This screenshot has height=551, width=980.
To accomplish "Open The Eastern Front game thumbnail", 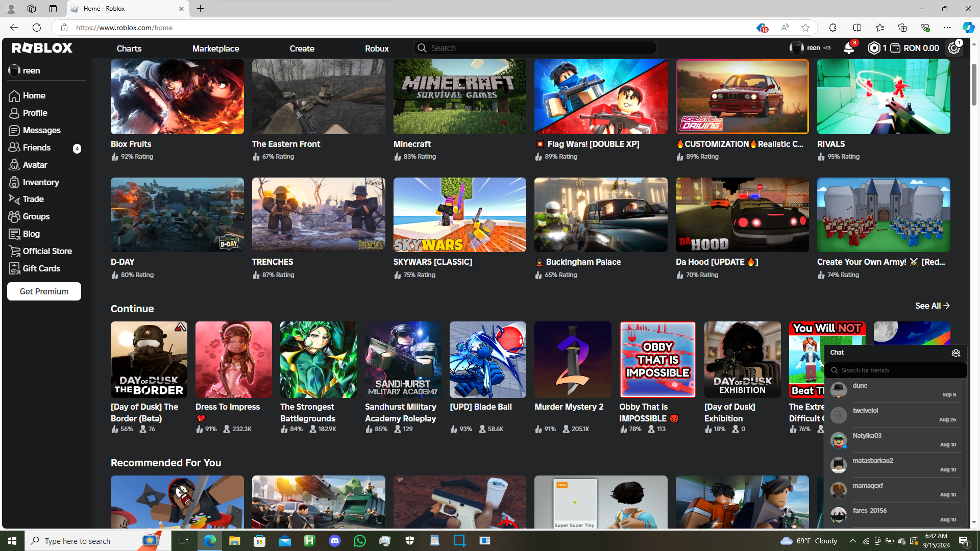I will tap(318, 97).
